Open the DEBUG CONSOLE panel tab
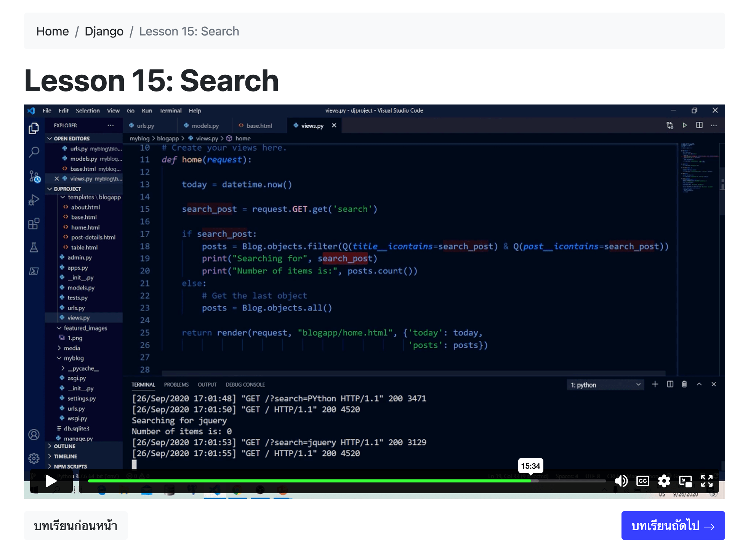 (245, 384)
